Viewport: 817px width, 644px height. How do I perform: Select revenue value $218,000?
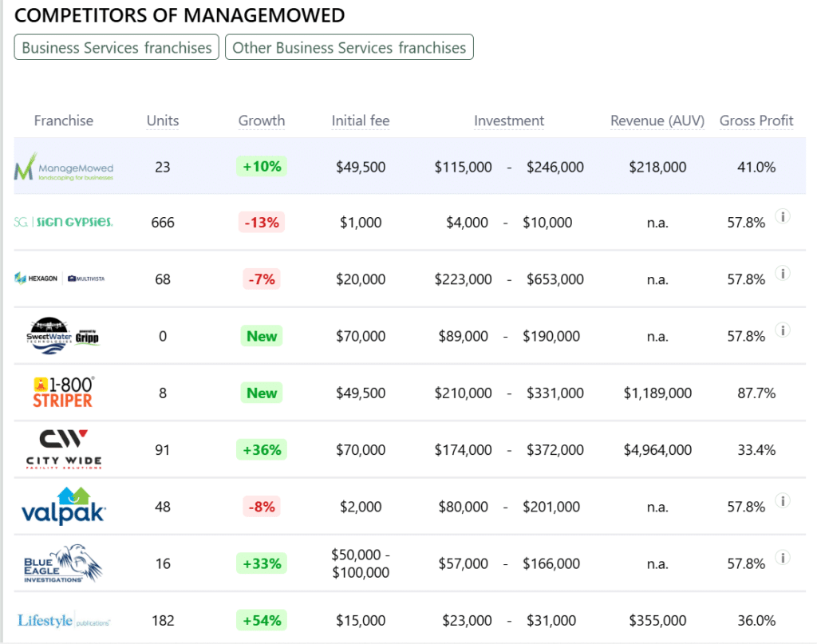click(657, 167)
